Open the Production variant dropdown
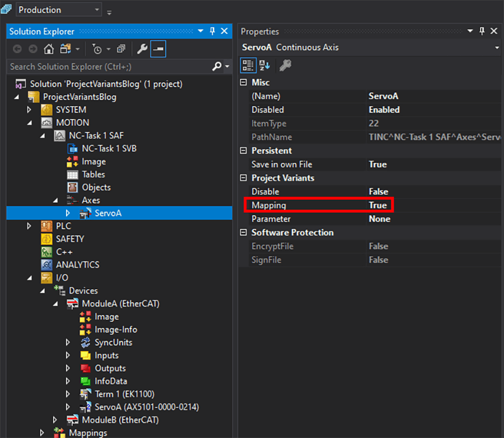Image resolution: width=504 pixels, height=438 pixels. (x=59, y=10)
